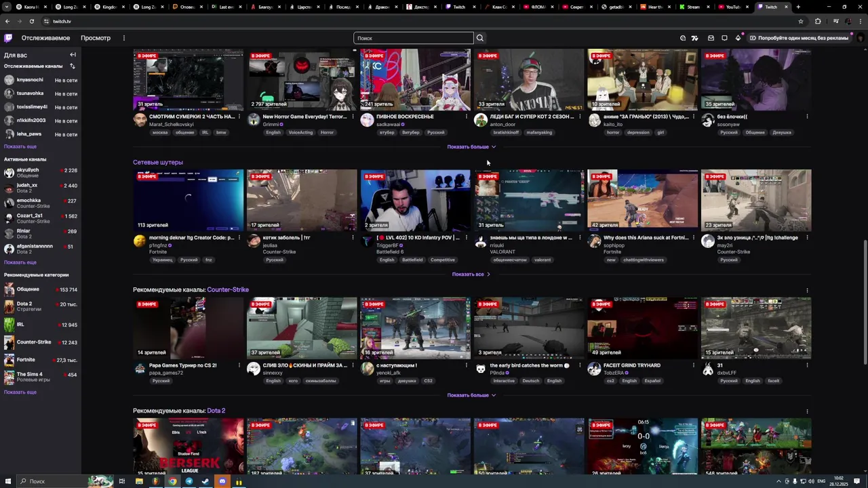
Task: Show more active channels in sidebar
Action: point(20,262)
